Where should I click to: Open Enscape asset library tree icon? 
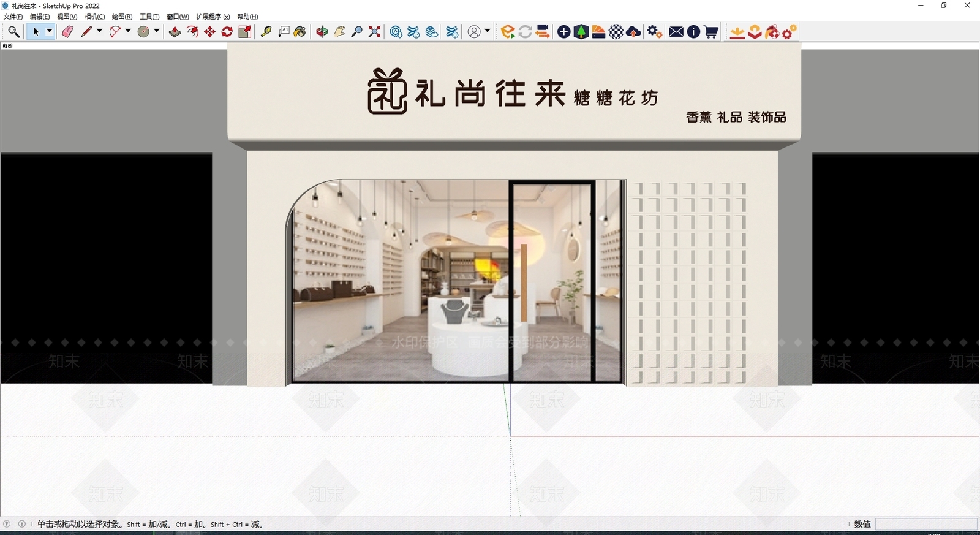[581, 32]
